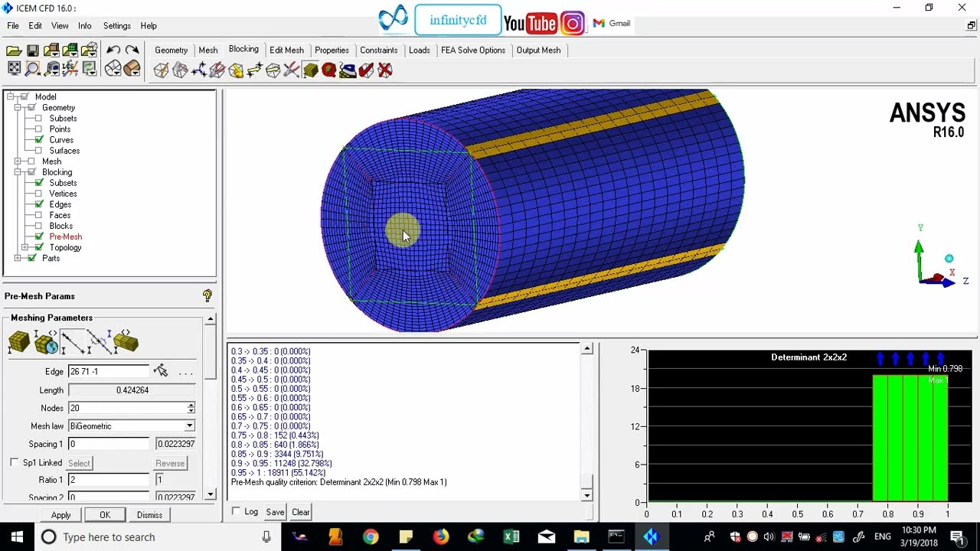Click the Merge Vertices icon
Image resolution: width=980 pixels, height=551 pixels.
click(198, 70)
